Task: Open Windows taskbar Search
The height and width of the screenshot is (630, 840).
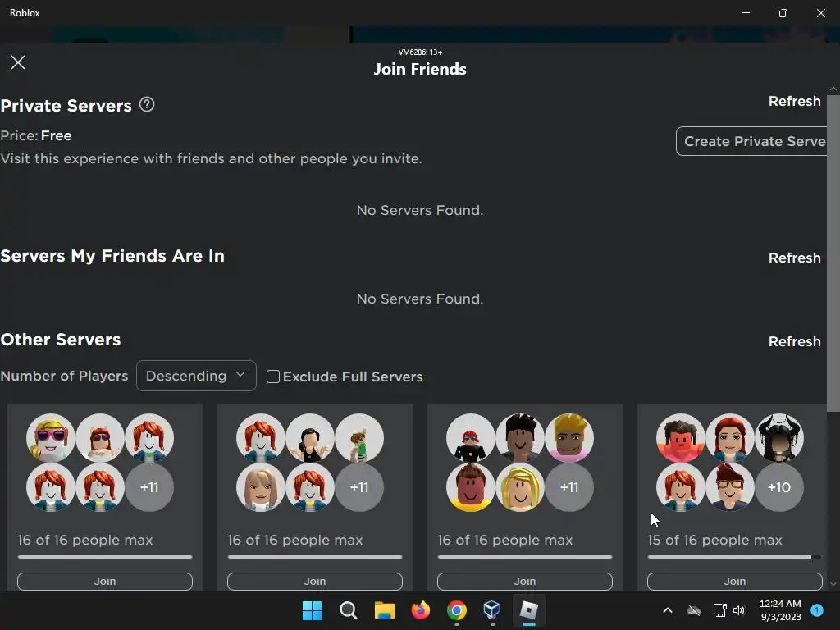Action: (x=348, y=610)
